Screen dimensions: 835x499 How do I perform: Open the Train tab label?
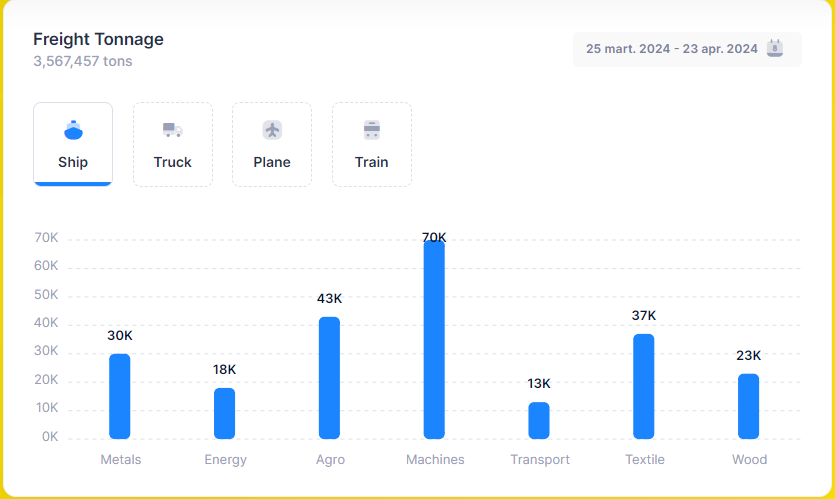[372, 162]
